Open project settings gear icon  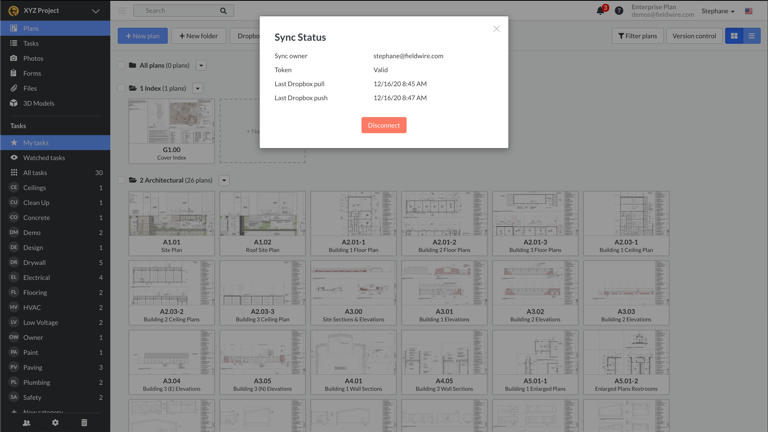point(55,423)
